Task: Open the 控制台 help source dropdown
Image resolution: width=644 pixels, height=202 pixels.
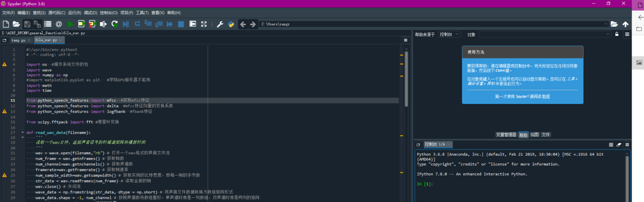Action: click(x=449, y=34)
